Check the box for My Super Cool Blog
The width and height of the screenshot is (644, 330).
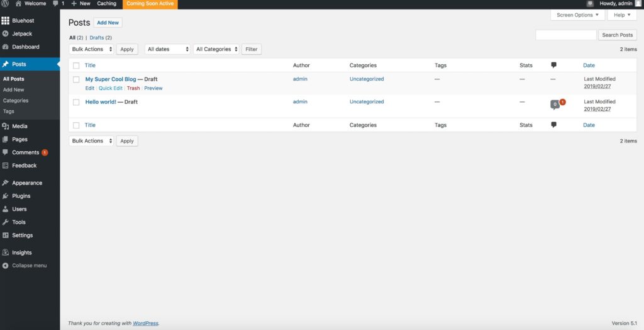click(76, 79)
